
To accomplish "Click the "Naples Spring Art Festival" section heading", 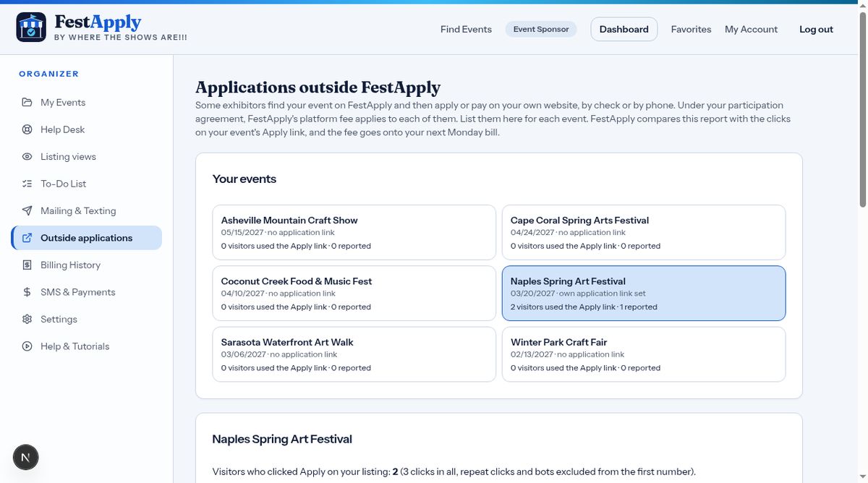I will click(282, 439).
